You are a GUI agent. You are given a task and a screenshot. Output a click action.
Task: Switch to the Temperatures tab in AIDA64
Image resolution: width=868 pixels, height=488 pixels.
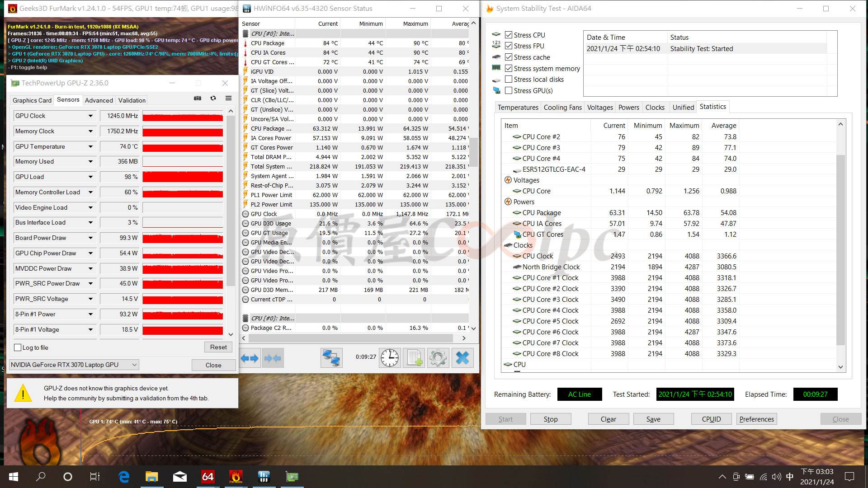(518, 108)
